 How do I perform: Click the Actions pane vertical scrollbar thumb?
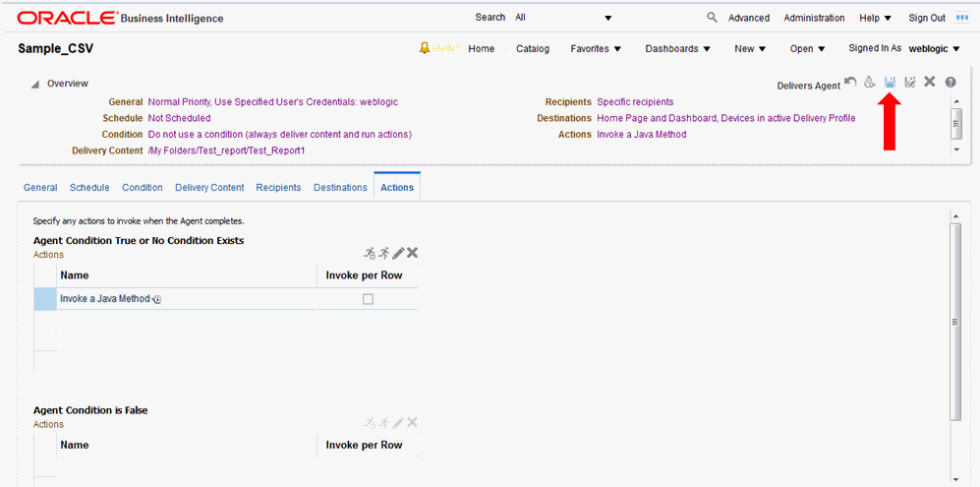click(955, 321)
